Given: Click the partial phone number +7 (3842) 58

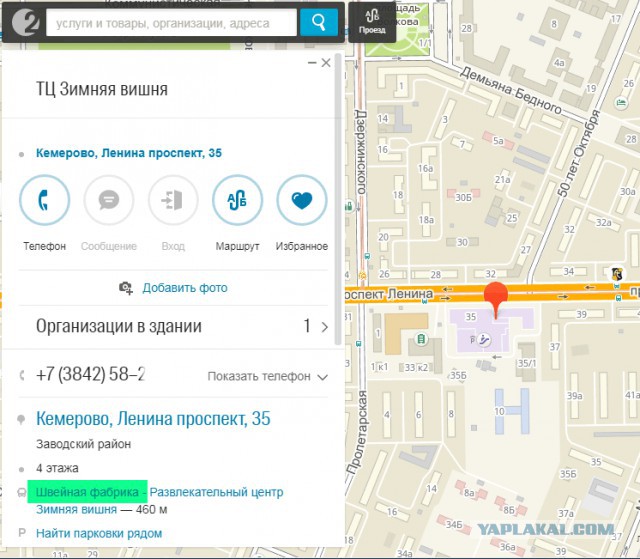Looking at the screenshot, I should (x=90, y=374).
